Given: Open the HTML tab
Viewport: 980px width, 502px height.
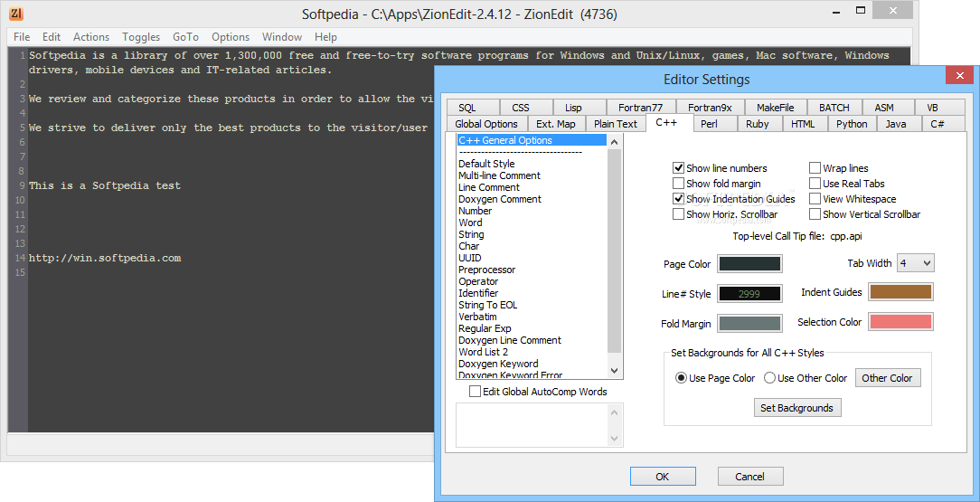Looking at the screenshot, I should pyautogui.click(x=803, y=124).
